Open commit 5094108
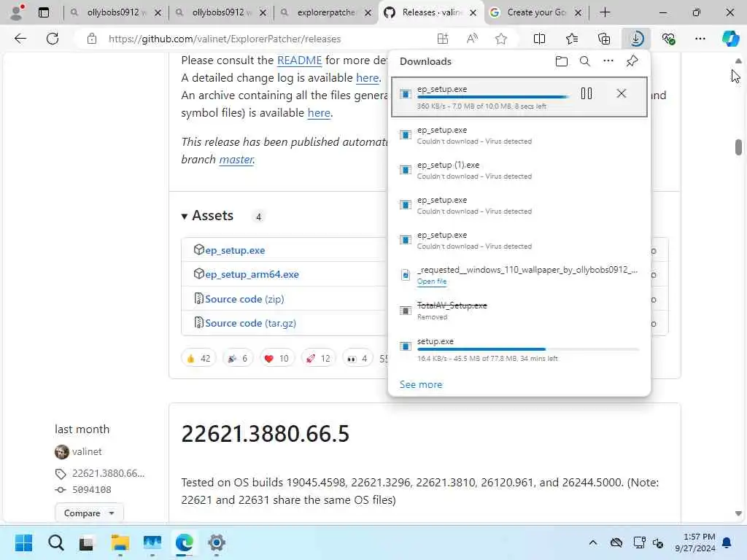 [91, 489]
